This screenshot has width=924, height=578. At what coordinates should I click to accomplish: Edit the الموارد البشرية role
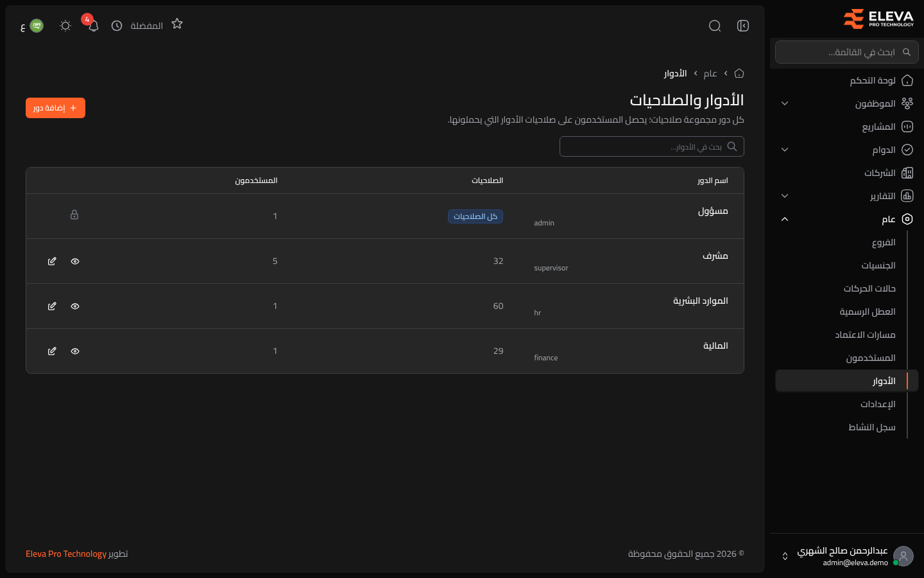(x=52, y=306)
